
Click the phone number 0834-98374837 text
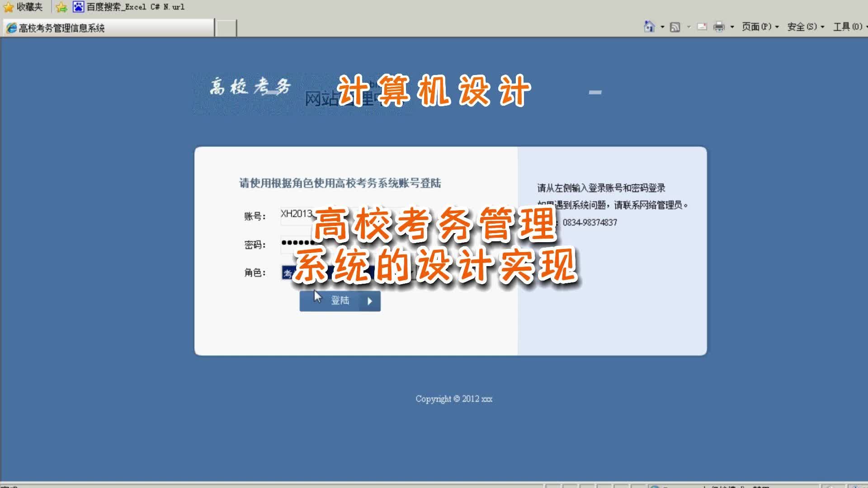[590, 222]
